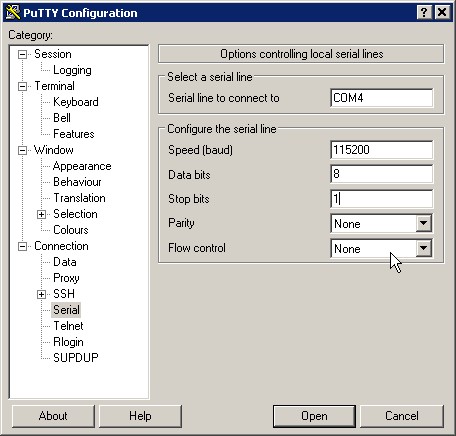
Task: Open the Flow control dropdown arrow
Action: (x=424, y=248)
